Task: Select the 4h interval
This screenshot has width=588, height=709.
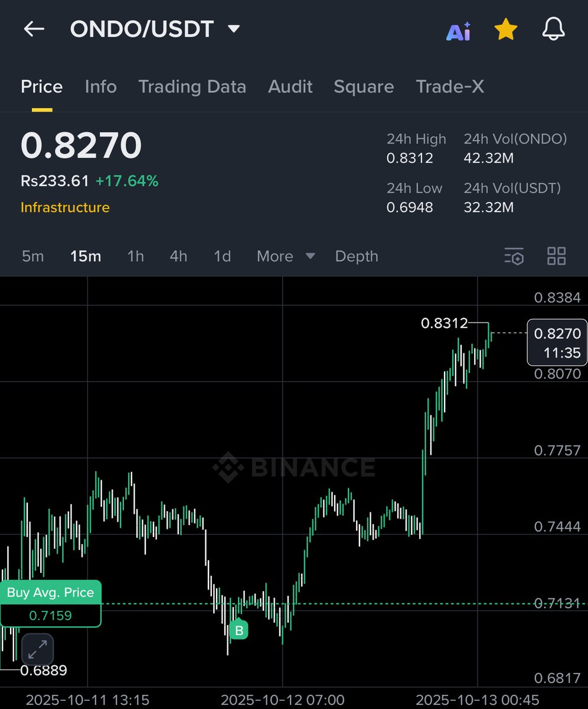Action: (178, 256)
